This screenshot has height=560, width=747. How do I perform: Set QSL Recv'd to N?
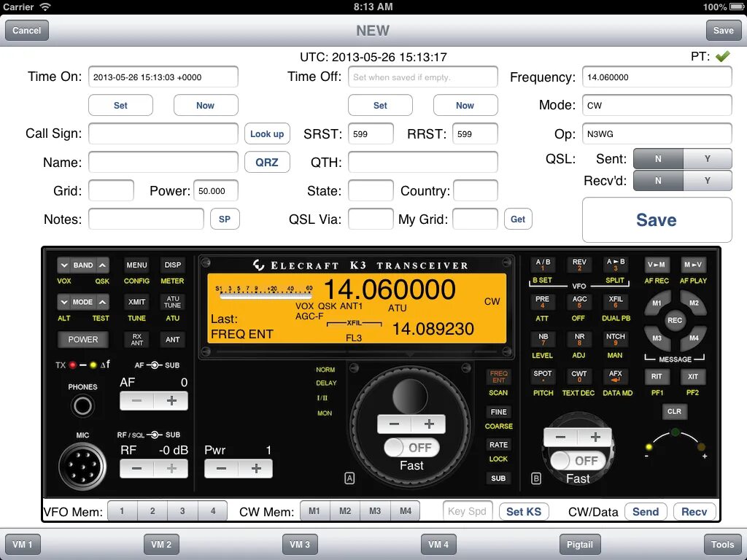(x=658, y=181)
